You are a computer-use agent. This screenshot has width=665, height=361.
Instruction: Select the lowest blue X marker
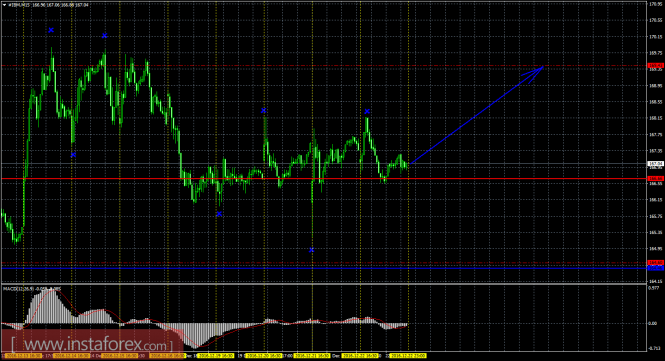312,250
